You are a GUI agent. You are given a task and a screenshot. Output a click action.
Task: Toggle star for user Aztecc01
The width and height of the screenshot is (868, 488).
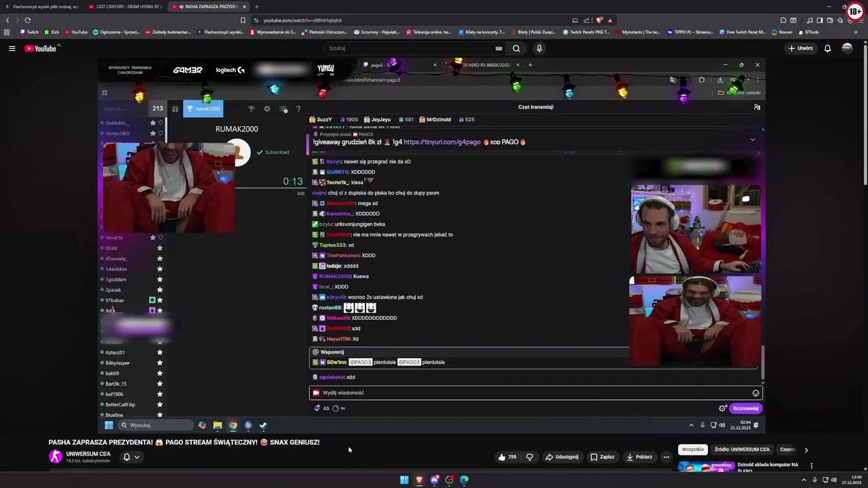click(x=160, y=352)
